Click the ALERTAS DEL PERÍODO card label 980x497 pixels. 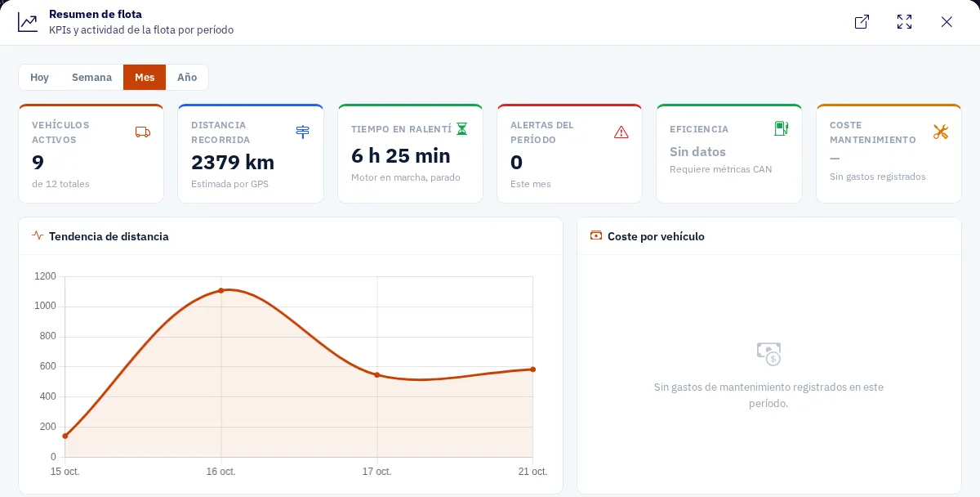pos(542,132)
